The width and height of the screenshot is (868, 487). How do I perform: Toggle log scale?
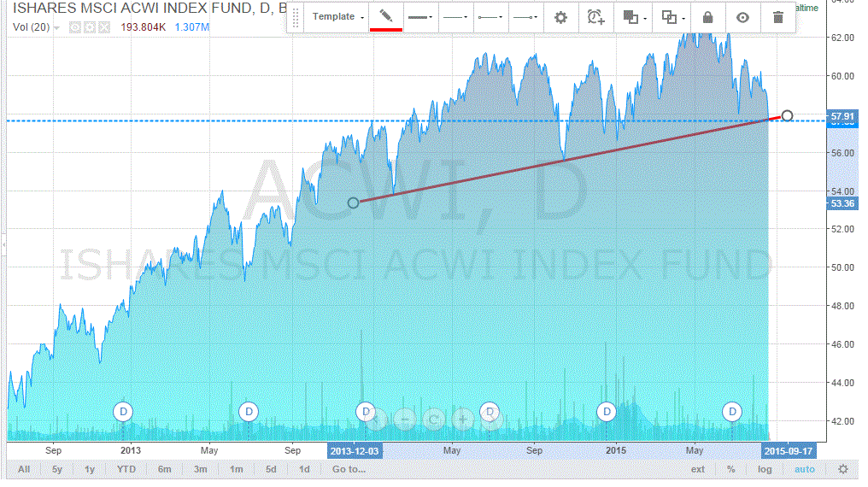pos(765,469)
